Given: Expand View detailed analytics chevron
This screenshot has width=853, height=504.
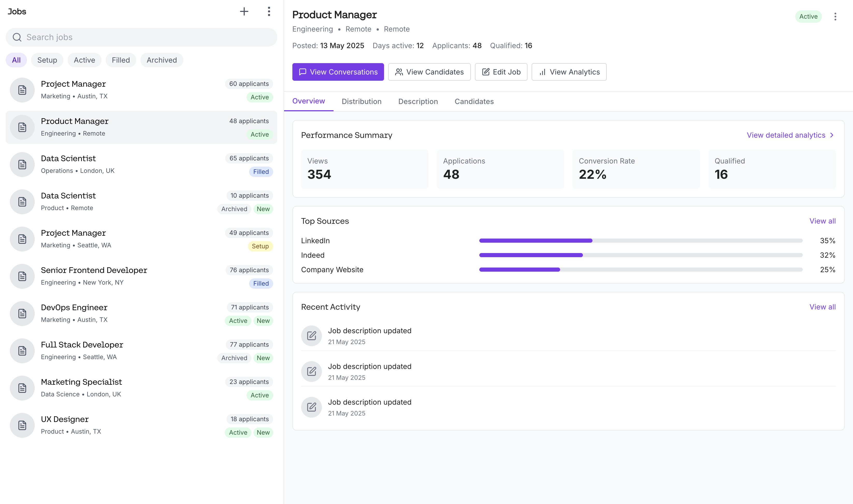Looking at the screenshot, I should point(832,135).
